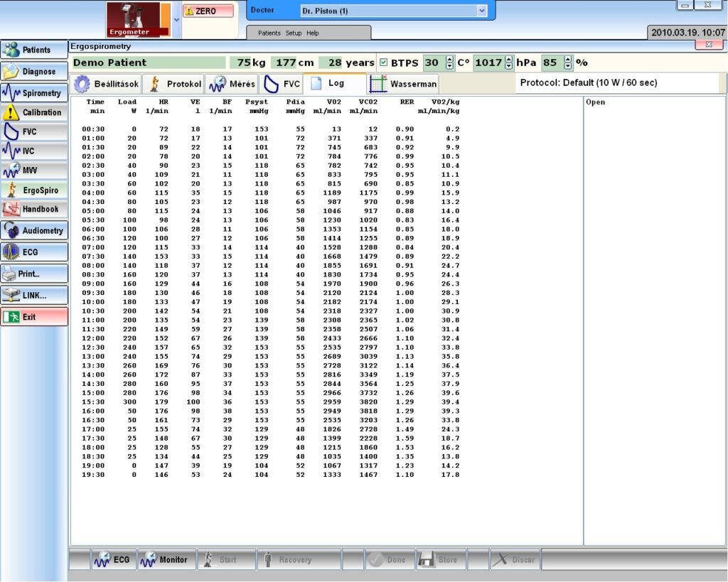Open the Help menu
Image resolution: width=728 pixels, height=582 pixels.
[x=313, y=33]
